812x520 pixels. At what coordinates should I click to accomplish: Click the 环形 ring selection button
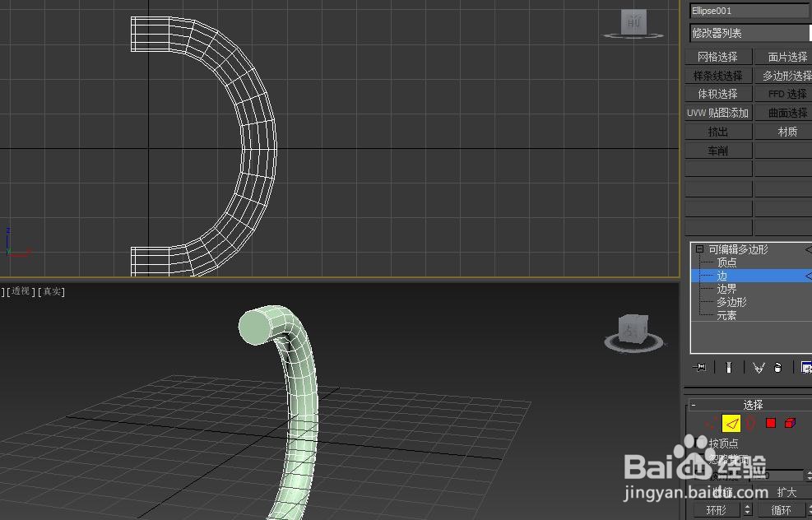(717, 510)
